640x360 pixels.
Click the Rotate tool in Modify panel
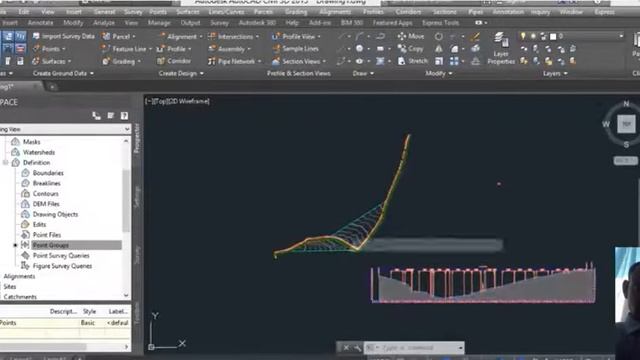tap(439, 36)
